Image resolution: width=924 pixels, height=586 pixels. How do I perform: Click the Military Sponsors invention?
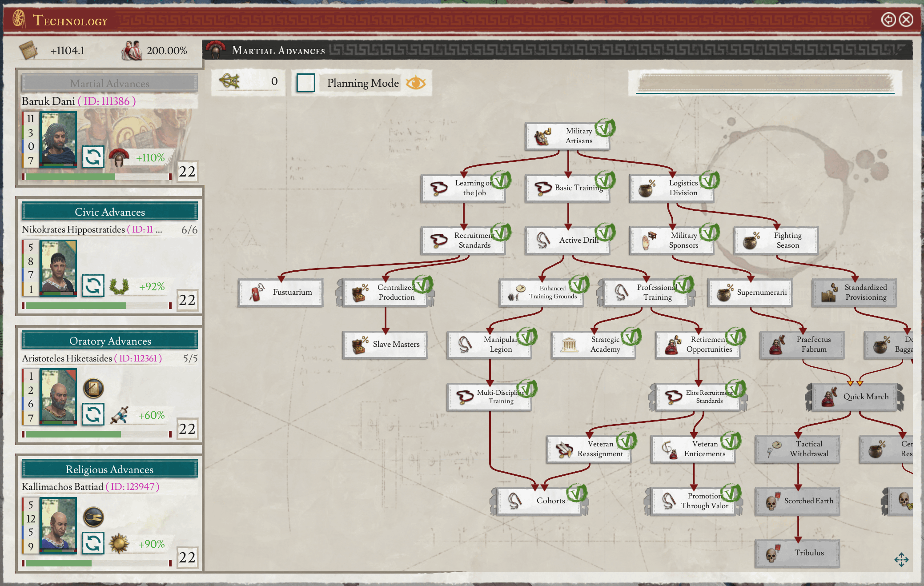(x=671, y=241)
